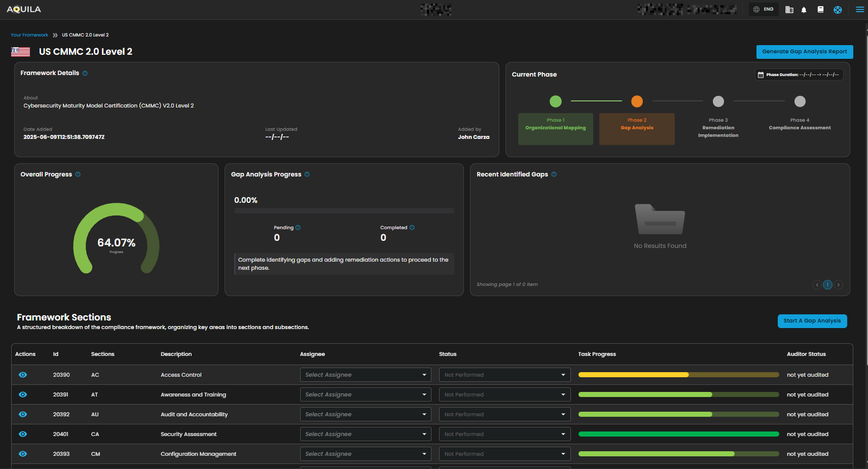This screenshot has width=868, height=469.
Task: Open the organization building icon
Action: (789, 10)
